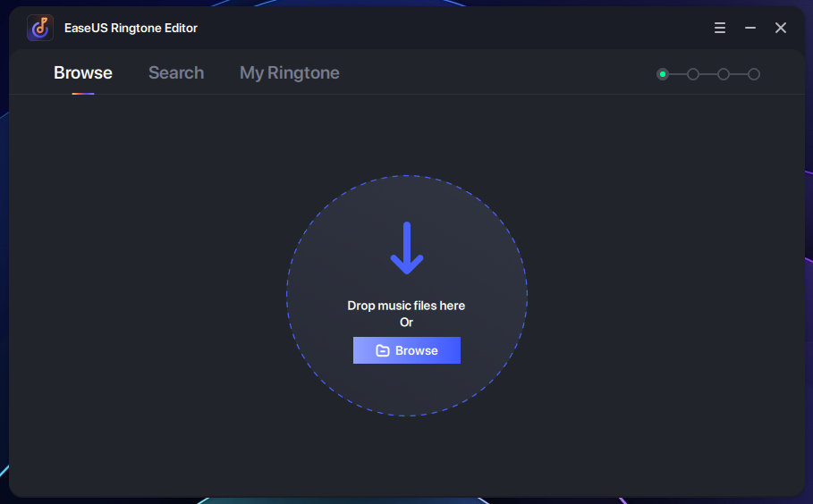This screenshot has width=813, height=504.
Task: Minimize the Ringtone Editor window
Action: pos(750,28)
